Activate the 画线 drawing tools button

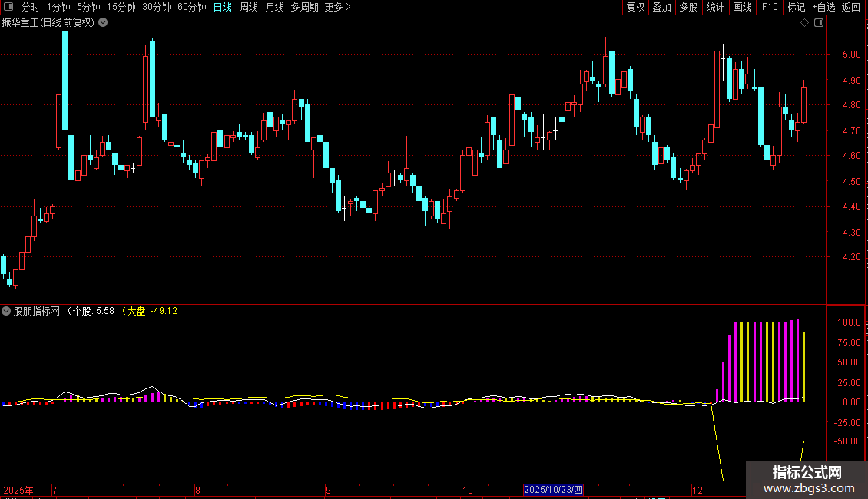pos(742,7)
